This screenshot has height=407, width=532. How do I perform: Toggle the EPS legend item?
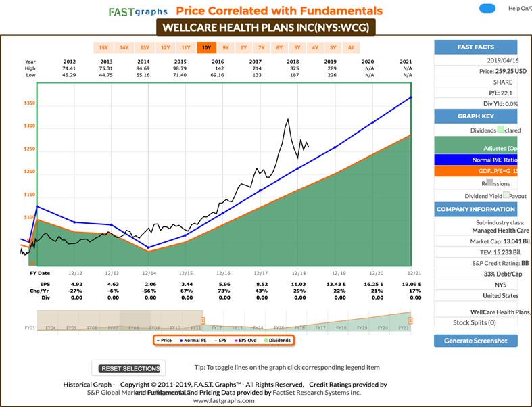coord(220,340)
